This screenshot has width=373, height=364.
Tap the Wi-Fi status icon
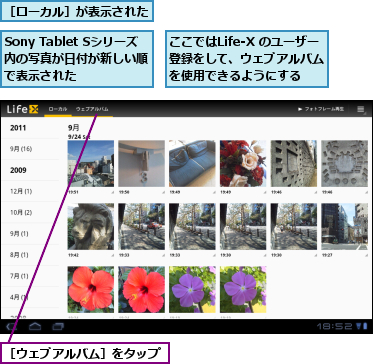pos(358,326)
